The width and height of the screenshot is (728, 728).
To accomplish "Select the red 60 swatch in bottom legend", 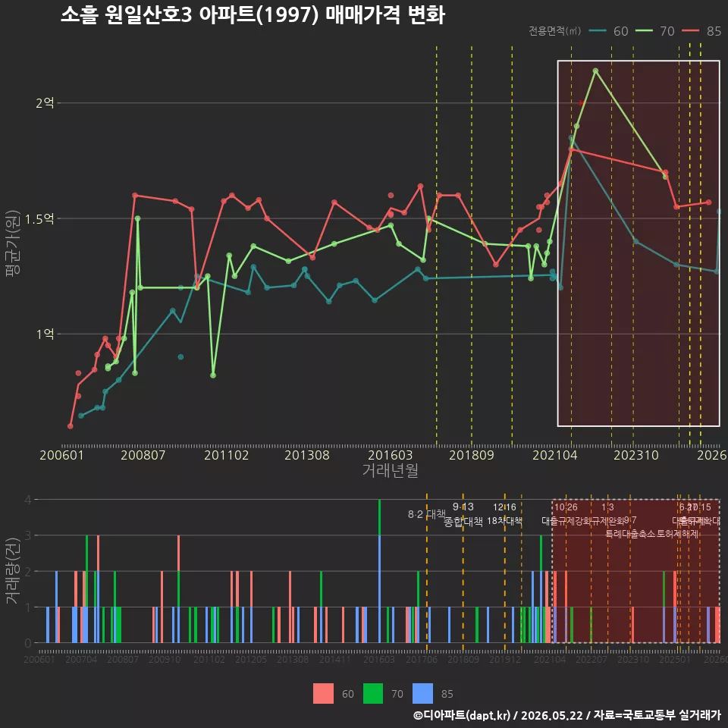I will coord(323,694).
